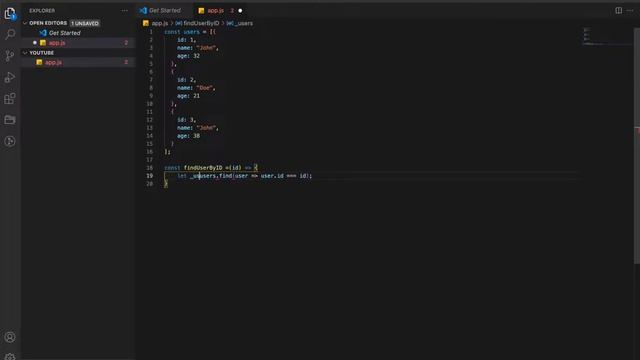The width and height of the screenshot is (640, 360).
Task: Collapse the YOUTUBE folder section
Action: click(25, 53)
